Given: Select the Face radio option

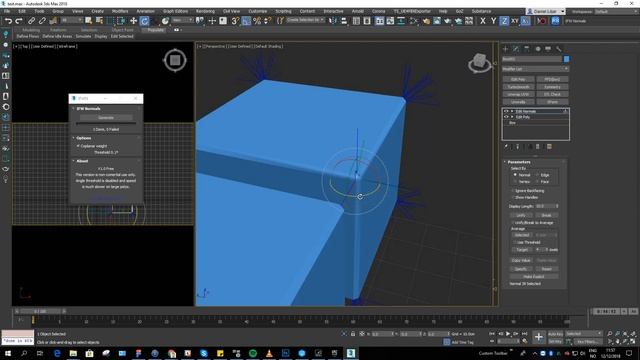Looking at the screenshot, I should (x=538, y=181).
